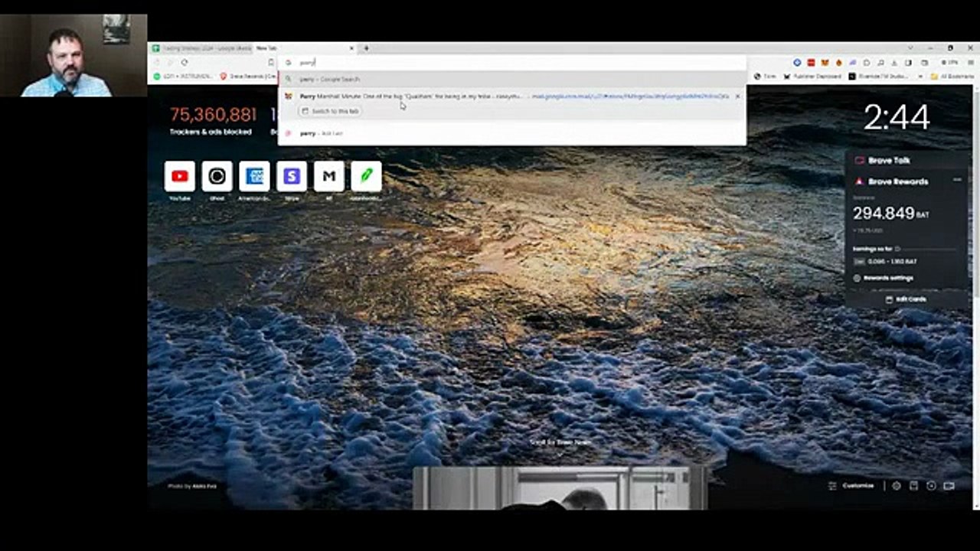The width and height of the screenshot is (980, 551).
Task: Open the Gmail M shortcut tile
Action: point(329,176)
